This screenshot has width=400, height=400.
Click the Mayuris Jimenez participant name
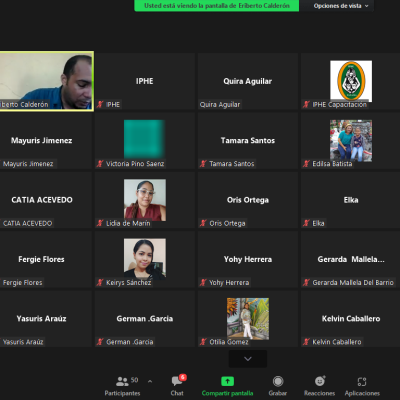coord(41,140)
